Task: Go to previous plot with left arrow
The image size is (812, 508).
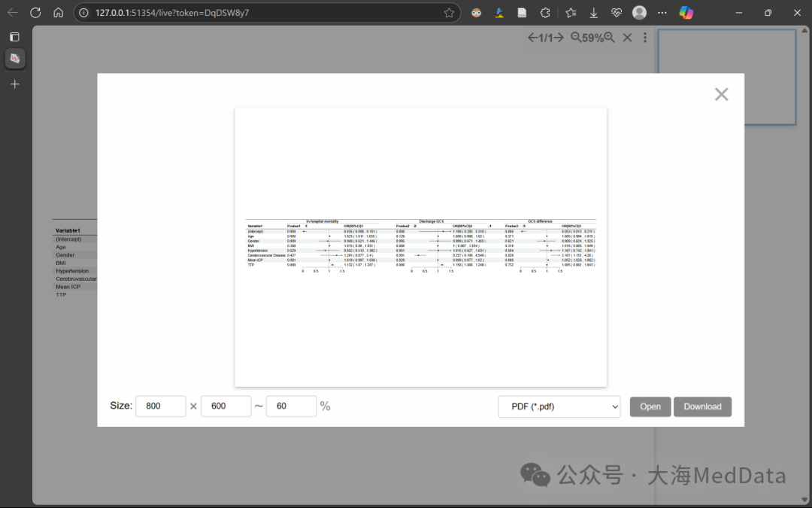Action: pos(533,38)
